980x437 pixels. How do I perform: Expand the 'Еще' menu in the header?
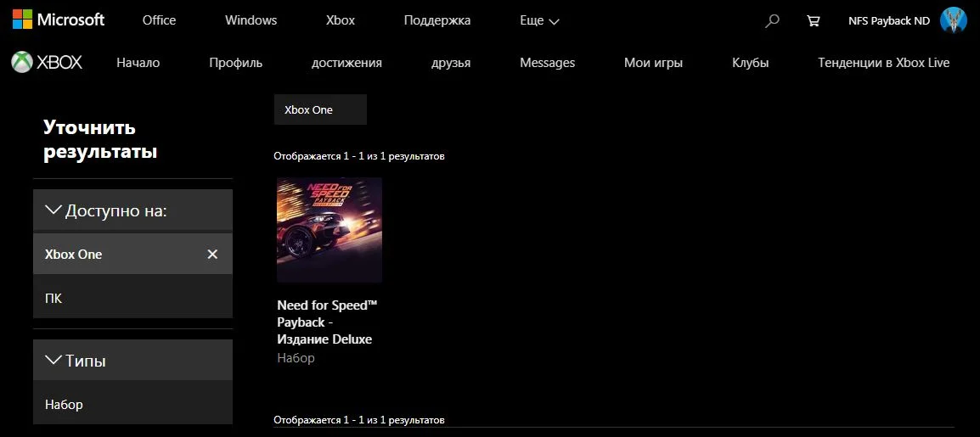539,20
